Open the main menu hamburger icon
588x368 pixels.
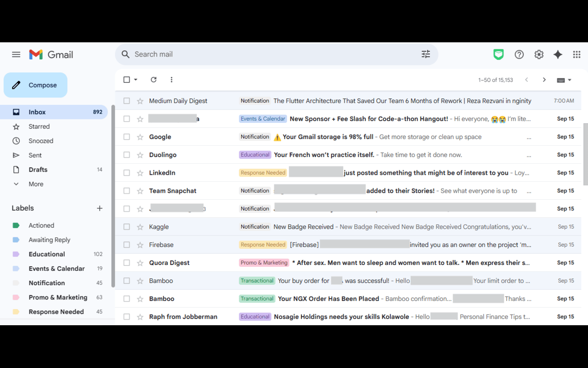coord(16,54)
